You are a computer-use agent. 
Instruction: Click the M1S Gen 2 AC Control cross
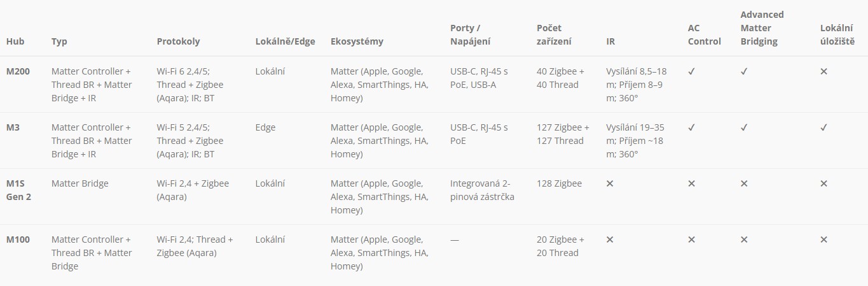click(x=691, y=183)
